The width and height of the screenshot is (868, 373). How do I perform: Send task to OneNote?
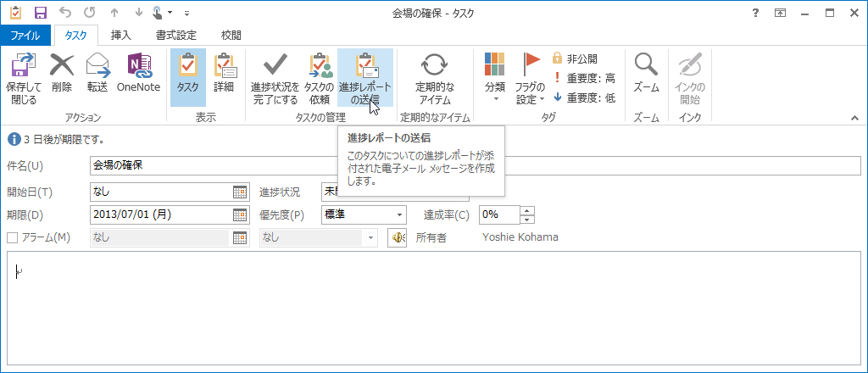[138, 73]
